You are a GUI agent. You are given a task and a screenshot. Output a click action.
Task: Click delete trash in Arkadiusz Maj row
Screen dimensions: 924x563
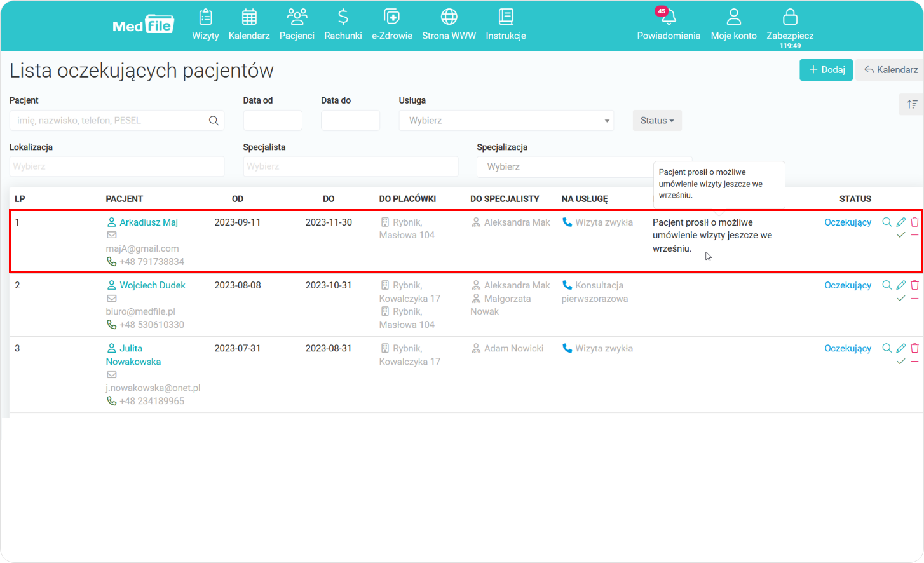pos(914,222)
